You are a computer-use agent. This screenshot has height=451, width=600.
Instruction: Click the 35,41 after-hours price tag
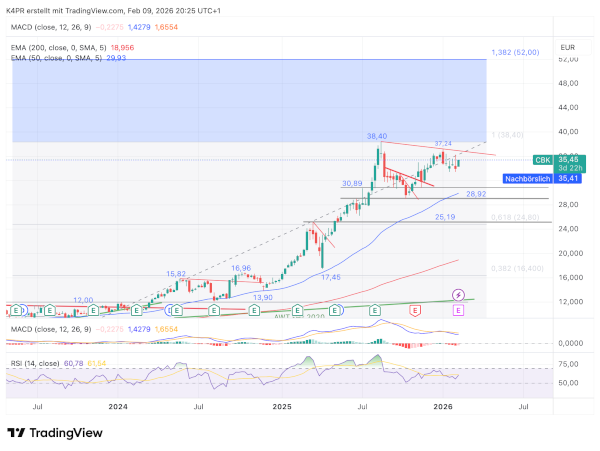[568, 178]
